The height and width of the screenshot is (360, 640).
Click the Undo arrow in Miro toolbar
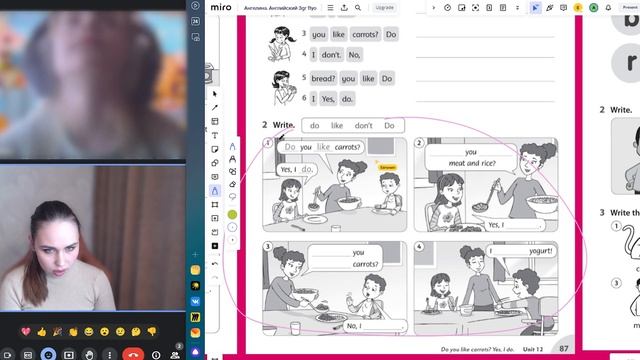(215, 264)
